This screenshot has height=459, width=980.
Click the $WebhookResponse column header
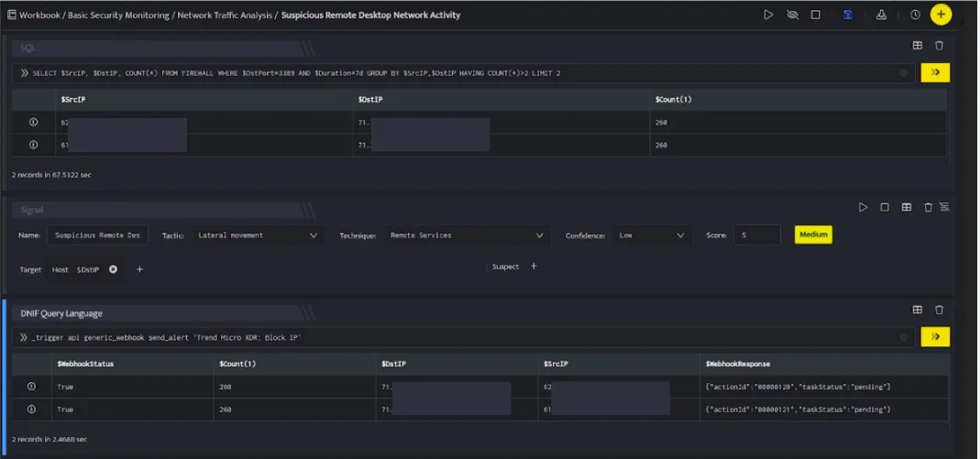click(738, 364)
